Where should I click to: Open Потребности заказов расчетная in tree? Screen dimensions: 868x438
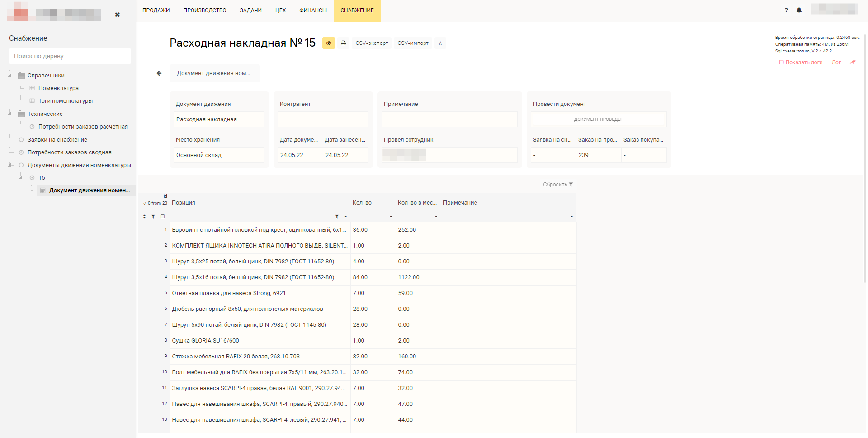point(83,127)
